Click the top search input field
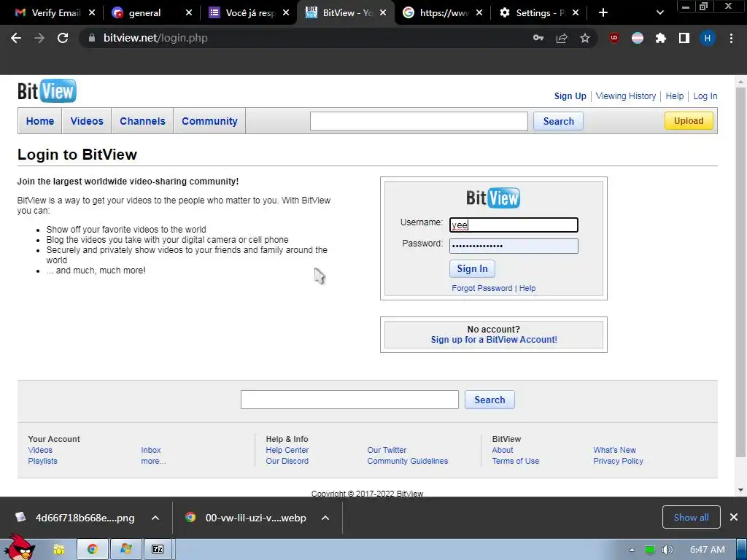This screenshot has width=747, height=560. click(x=419, y=121)
